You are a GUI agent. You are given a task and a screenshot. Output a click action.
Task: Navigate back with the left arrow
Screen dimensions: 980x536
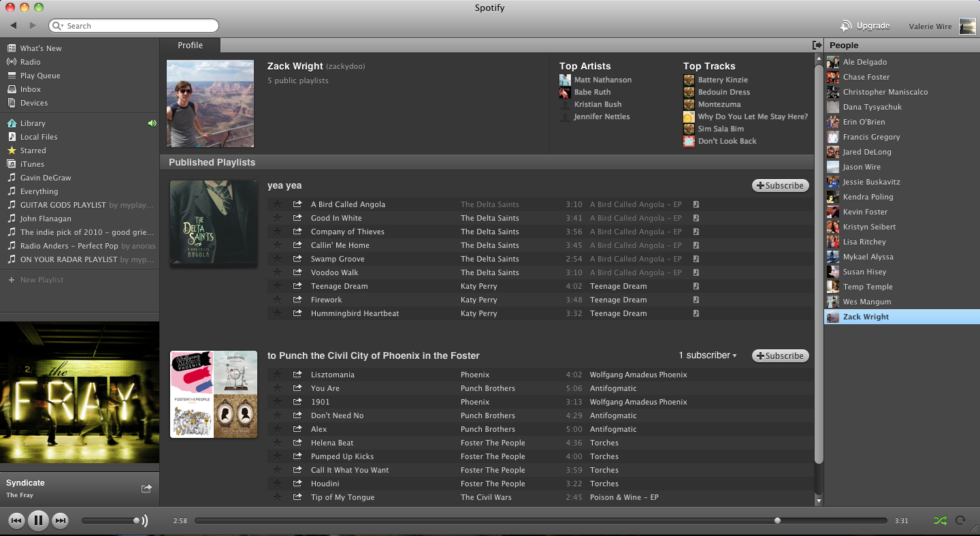click(14, 26)
